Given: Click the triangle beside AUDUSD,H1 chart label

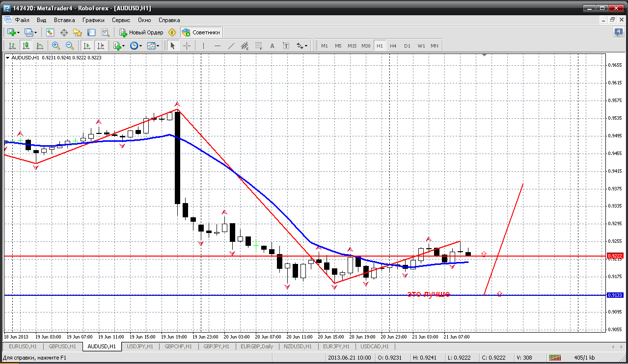Looking at the screenshot, I should tap(7, 57).
